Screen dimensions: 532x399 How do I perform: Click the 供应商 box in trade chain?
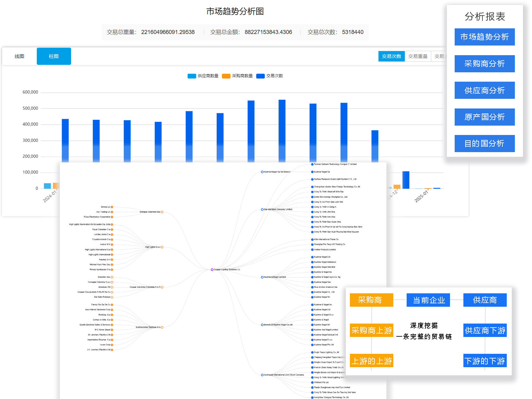pyautogui.click(x=485, y=300)
